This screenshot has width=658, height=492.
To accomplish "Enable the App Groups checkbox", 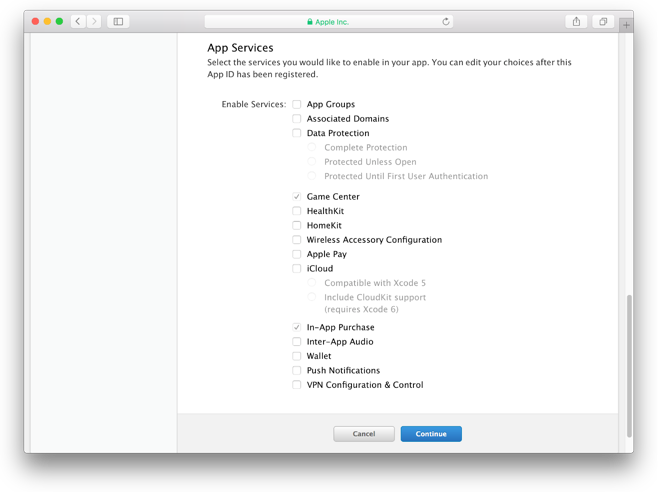I will pyautogui.click(x=297, y=104).
